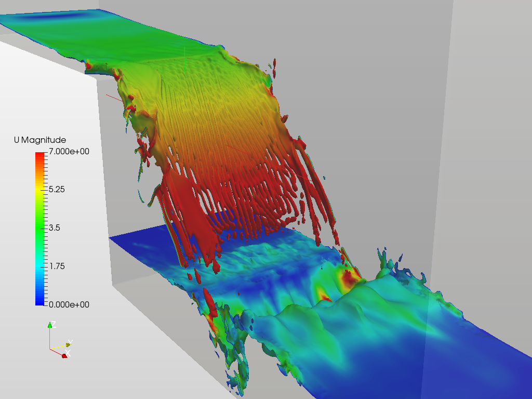532x399 pixels.
Task: Click the red X axis arrow
Action: click(x=65, y=355)
